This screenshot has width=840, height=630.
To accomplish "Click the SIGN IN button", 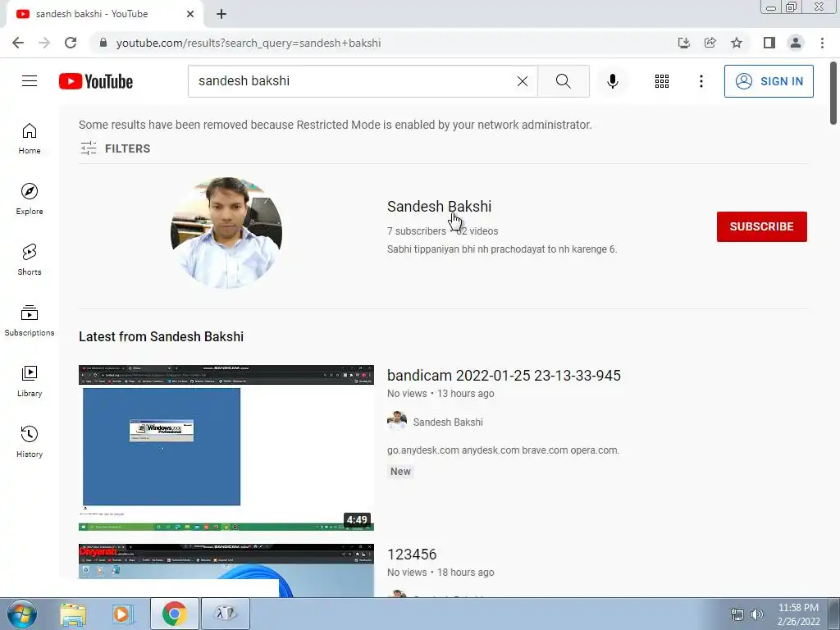I will [768, 81].
